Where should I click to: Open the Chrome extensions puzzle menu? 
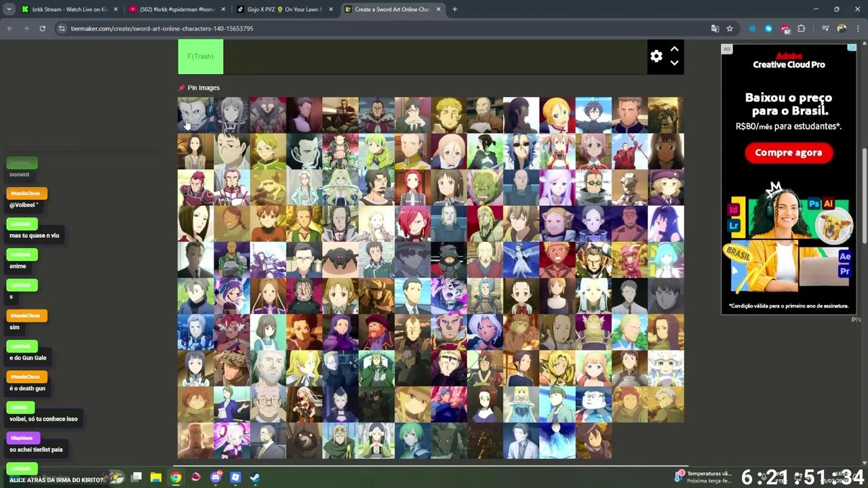[802, 28]
